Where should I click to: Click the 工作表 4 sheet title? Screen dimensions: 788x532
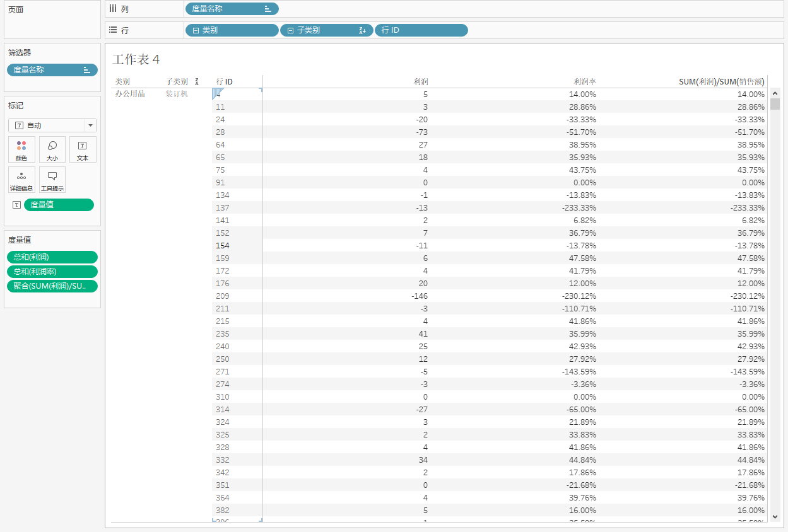(x=136, y=60)
